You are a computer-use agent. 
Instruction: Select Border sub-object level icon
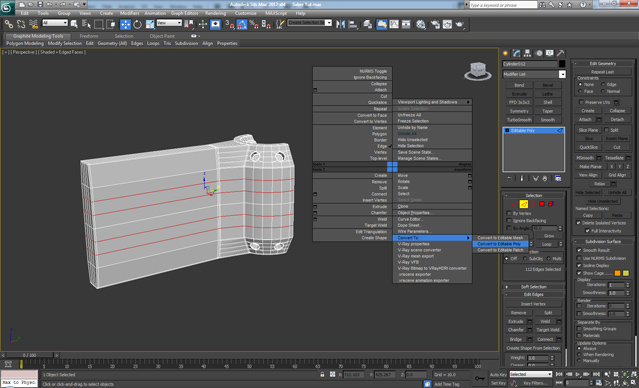click(533, 204)
